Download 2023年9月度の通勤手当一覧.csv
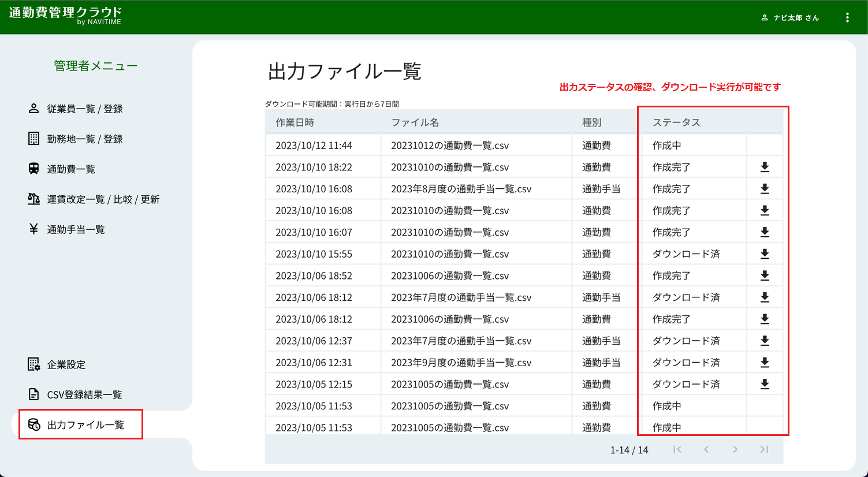 (765, 362)
